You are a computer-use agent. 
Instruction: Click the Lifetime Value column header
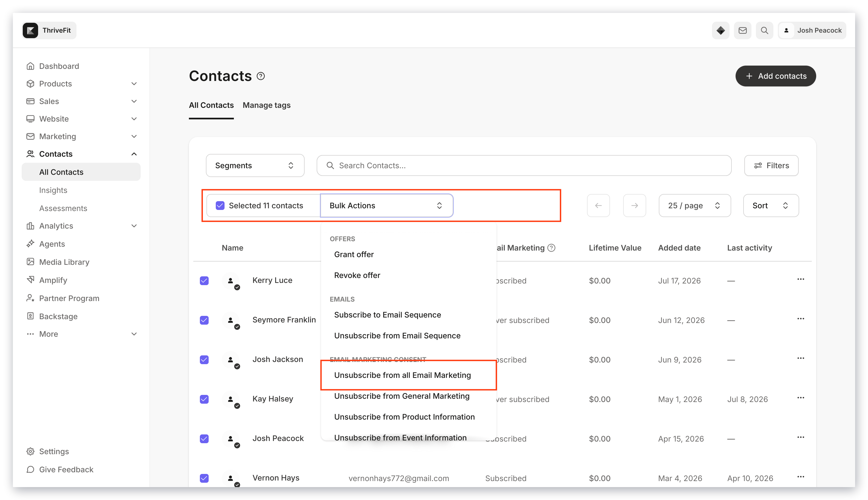tap(615, 248)
